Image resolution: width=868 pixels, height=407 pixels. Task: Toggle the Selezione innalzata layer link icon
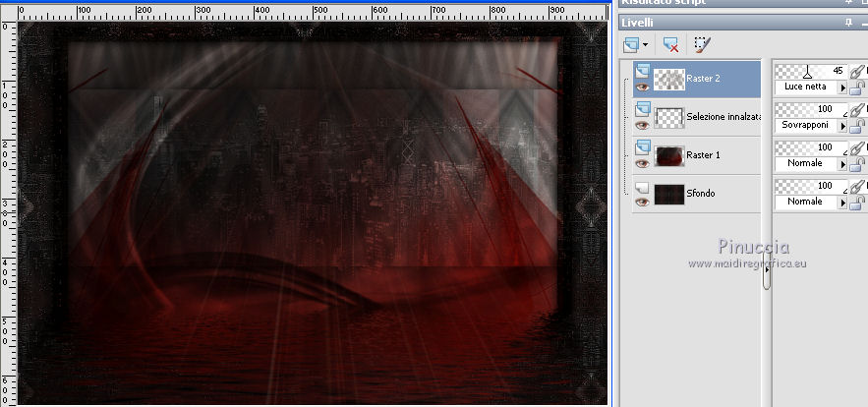[857, 110]
